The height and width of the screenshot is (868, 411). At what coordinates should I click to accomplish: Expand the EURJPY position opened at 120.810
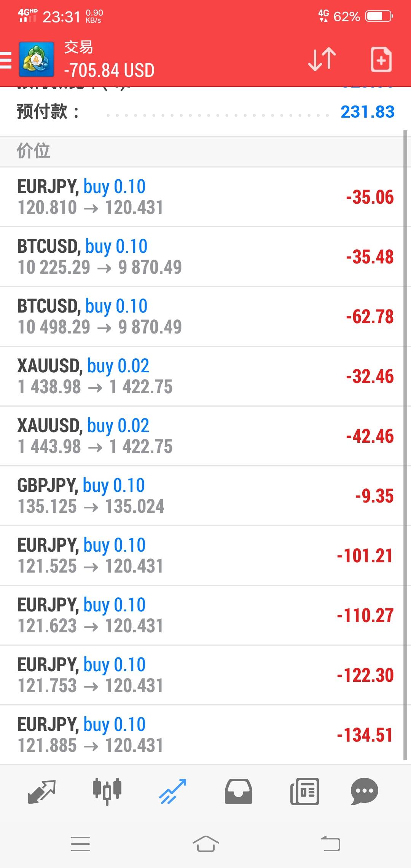point(202,197)
